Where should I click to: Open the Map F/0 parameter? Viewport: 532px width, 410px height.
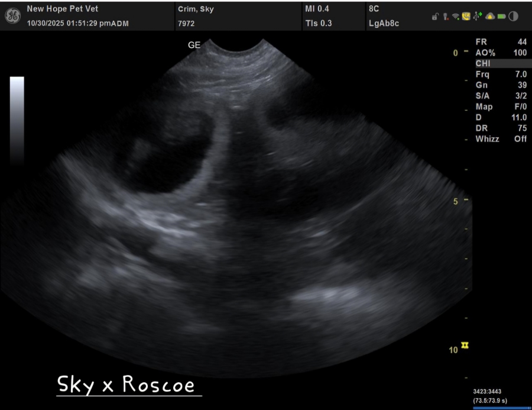pos(501,107)
